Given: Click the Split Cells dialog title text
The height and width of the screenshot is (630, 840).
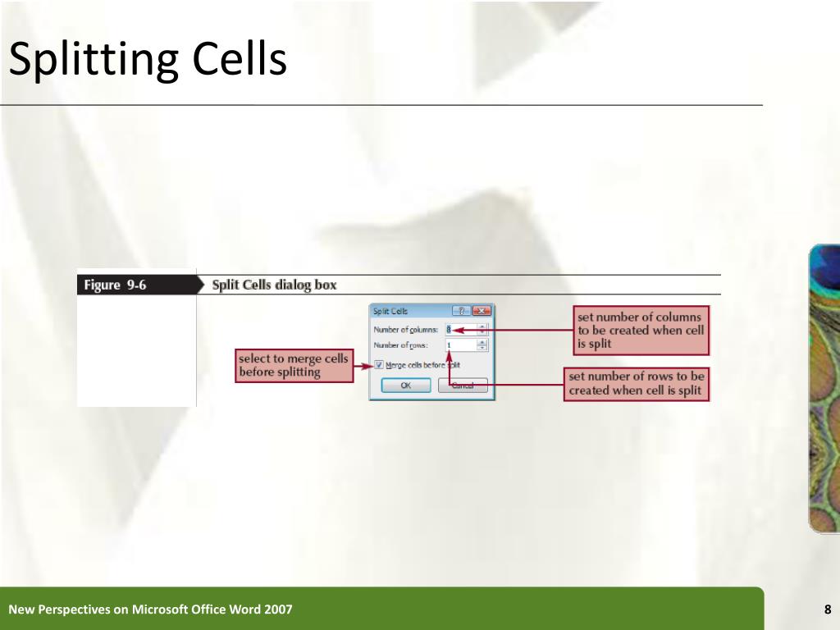Looking at the screenshot, I should click(x=390, y=311).
